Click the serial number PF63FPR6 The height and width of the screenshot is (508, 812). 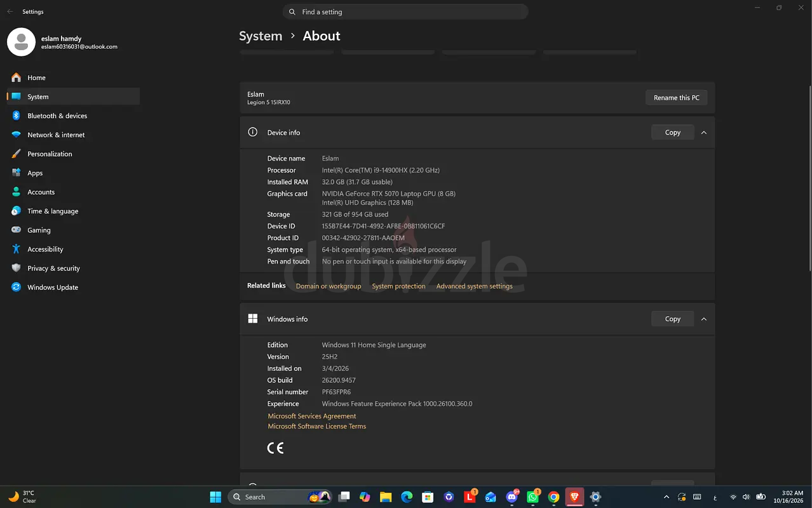[x=336, y=392]
